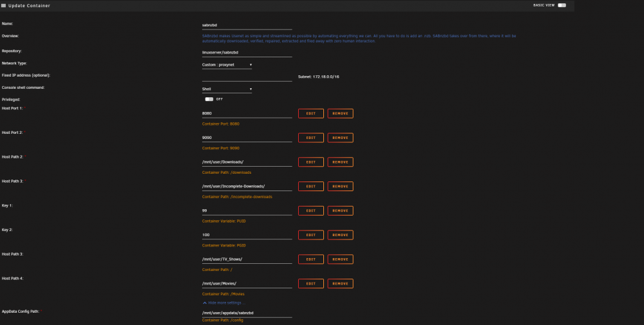Click the Container Path: /config label
The width and height of the screenshot is (644, 325).
tap(223, 320)
